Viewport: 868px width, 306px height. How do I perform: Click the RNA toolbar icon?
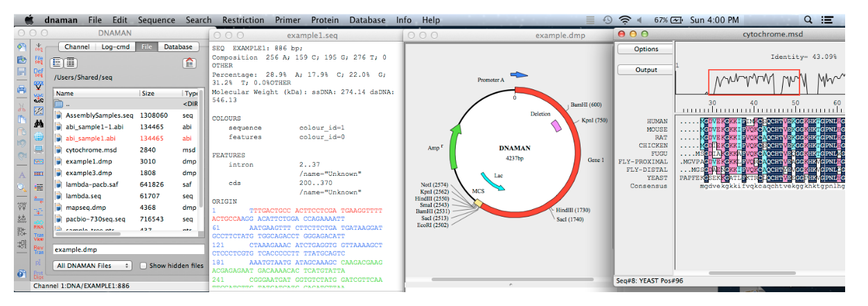(x=39, y=225)
